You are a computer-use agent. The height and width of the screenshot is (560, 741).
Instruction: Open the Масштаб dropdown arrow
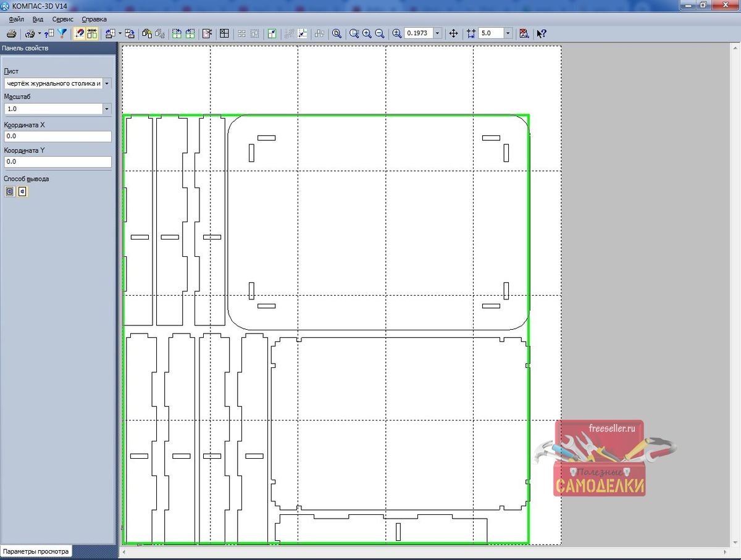(107, 109)
